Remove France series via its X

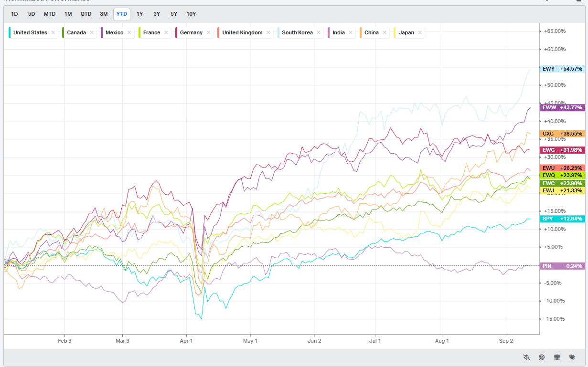pos(166,32)
